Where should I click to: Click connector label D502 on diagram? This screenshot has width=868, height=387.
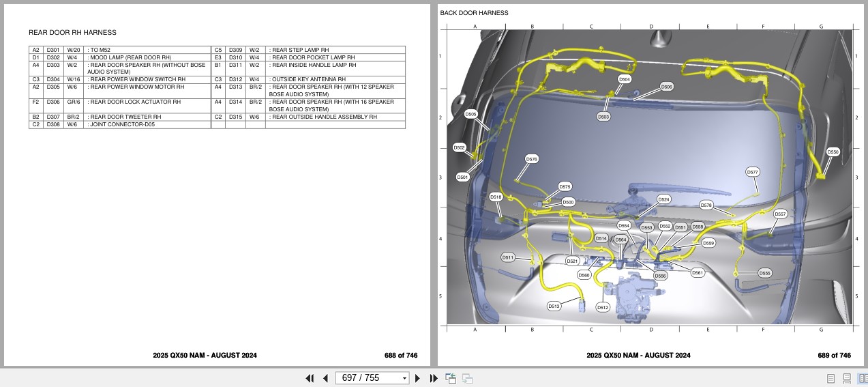[x=460, y=147]
